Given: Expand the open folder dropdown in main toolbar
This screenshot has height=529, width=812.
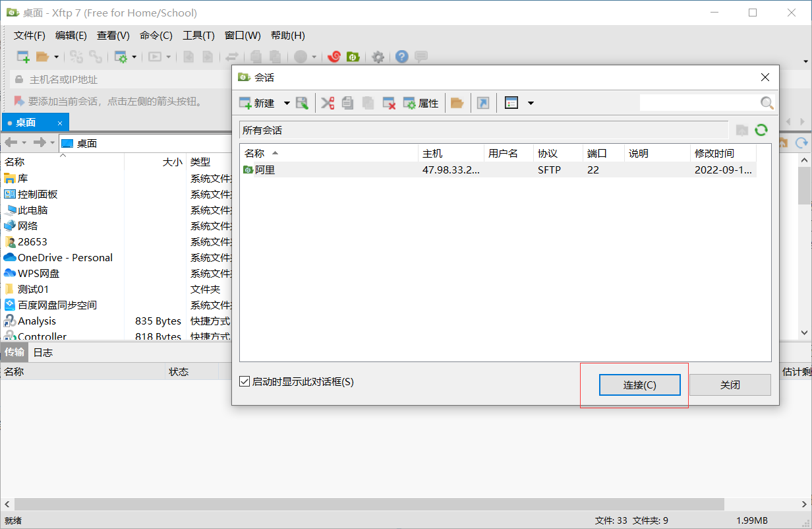Looking at the screenshot, I should [56, 57].
